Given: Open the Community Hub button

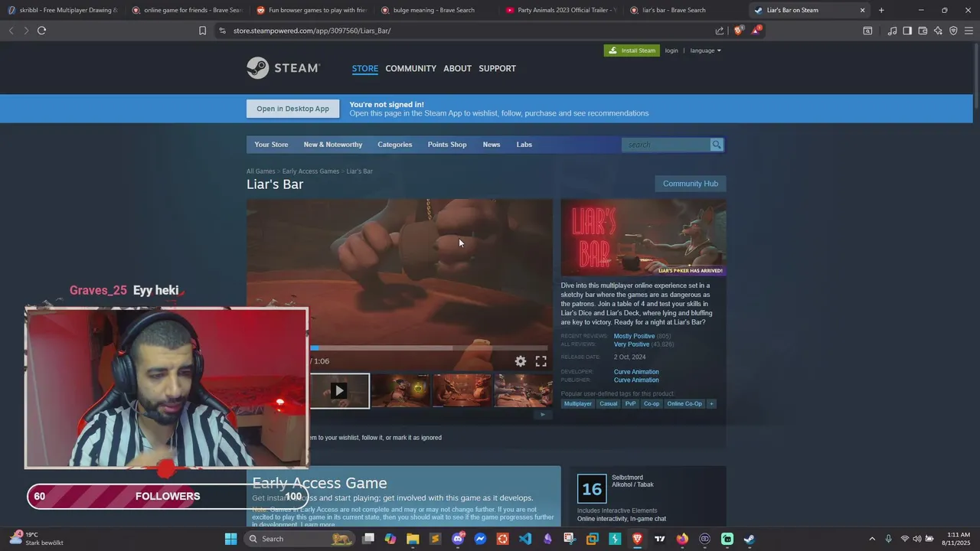Looking at the screenshot, I should tap(690, 184).
